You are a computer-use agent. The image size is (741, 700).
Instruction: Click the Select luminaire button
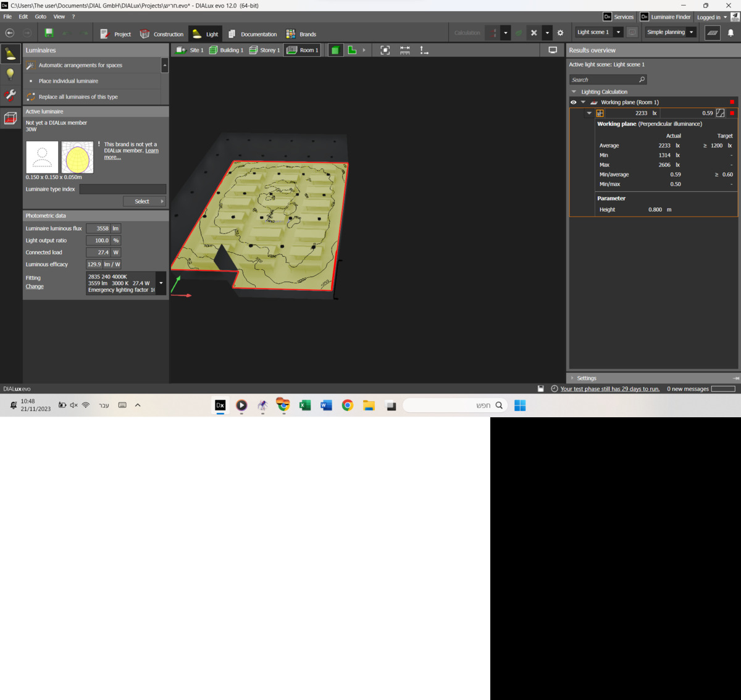144,201
